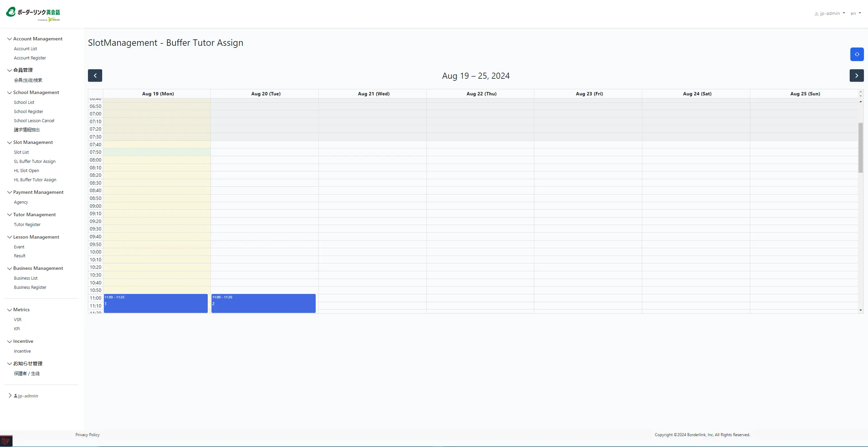Open the jp-admin account dropdown
The height and width of the screenshot is (447, 868).
(830, 14)
